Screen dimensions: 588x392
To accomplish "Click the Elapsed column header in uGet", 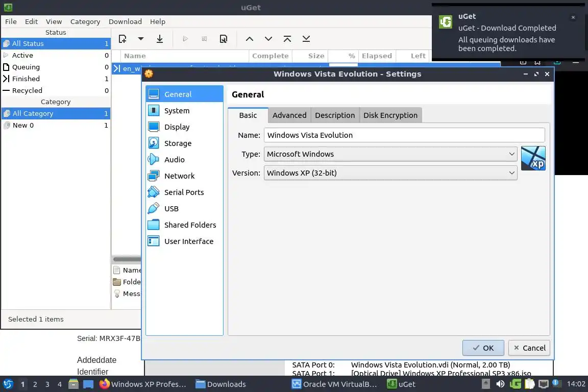I will click(x=377, y=56).
